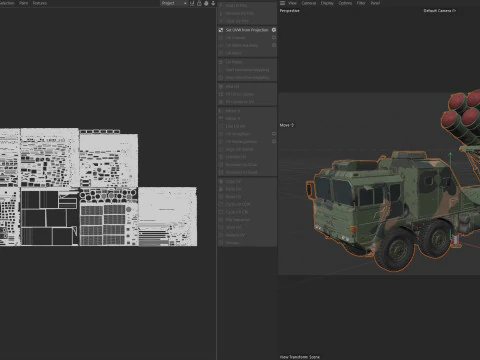Select the UV Rectangularize command
Image resolution: width=480 pixels, height=360 pixels.
(247, 141)
